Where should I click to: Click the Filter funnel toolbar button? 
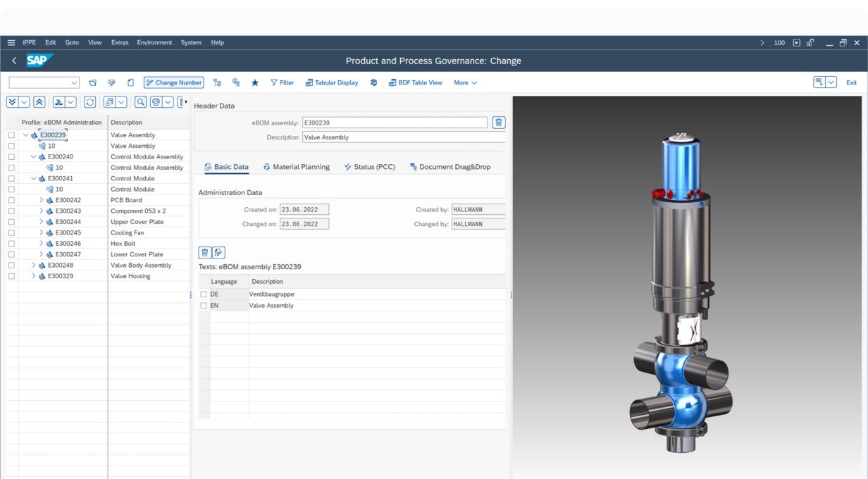[282, 82]
